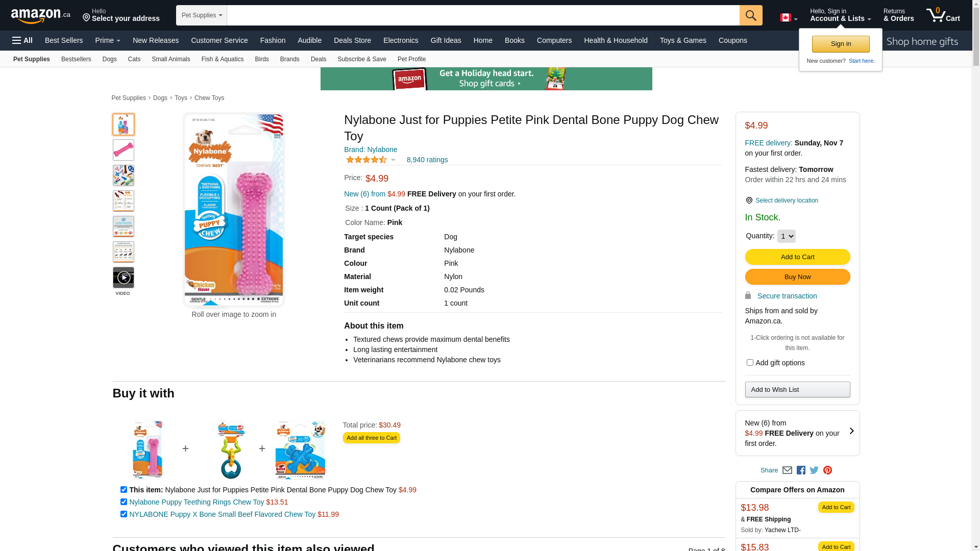Open the All hamburger menu
This screenshot has height=551, width=980.
click(x=22, y=40)
